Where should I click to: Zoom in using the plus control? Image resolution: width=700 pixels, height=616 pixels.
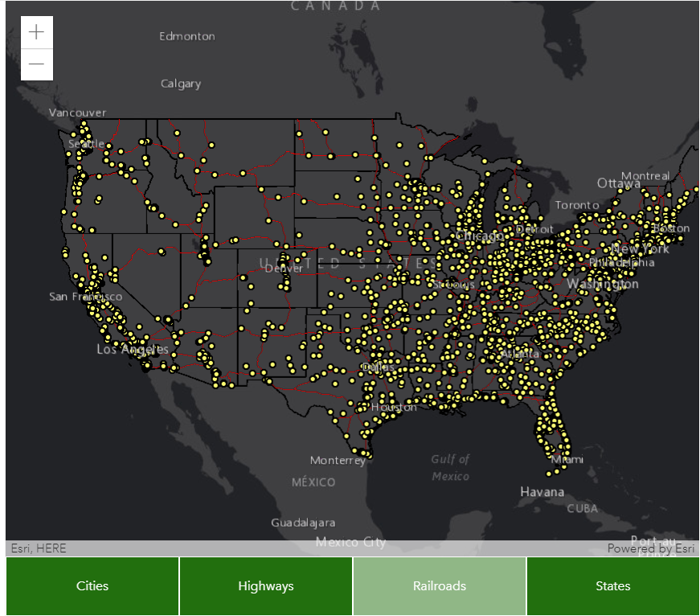36,32
